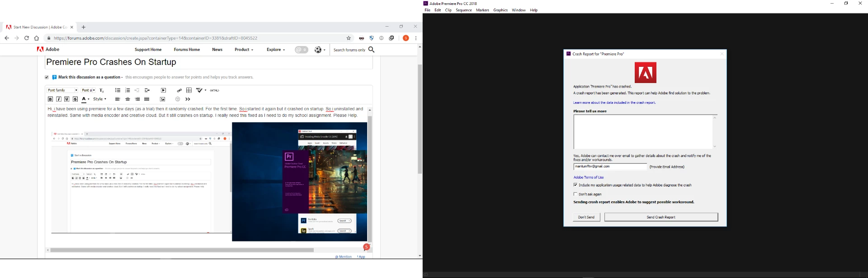The height and width of the screenshot is (278, 868).
Task: Open the spell check language dropdown arrow
Action: click(206, 90)
